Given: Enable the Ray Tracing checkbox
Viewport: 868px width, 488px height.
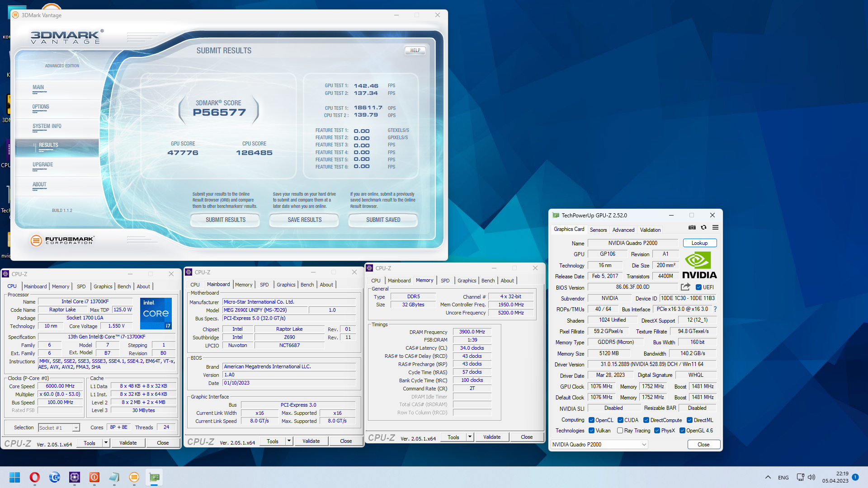Looking at the screenshot, I should click(x=620, y=431).
